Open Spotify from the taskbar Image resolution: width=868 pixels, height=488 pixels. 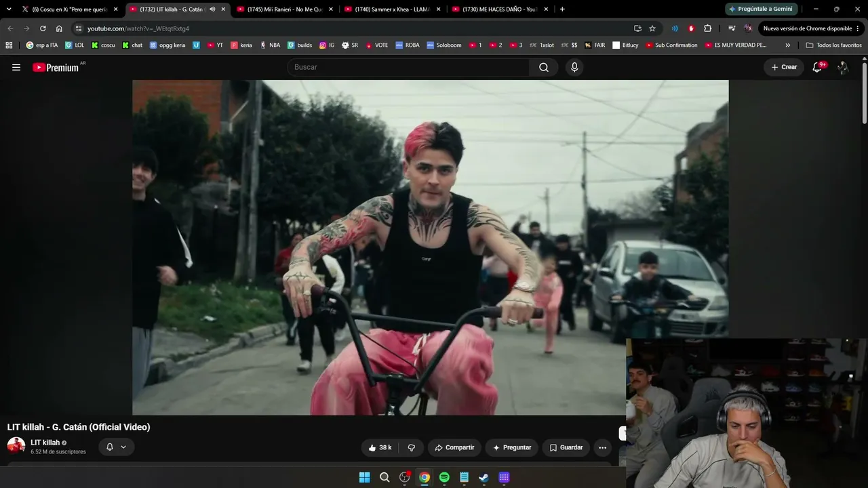(444, 477)
